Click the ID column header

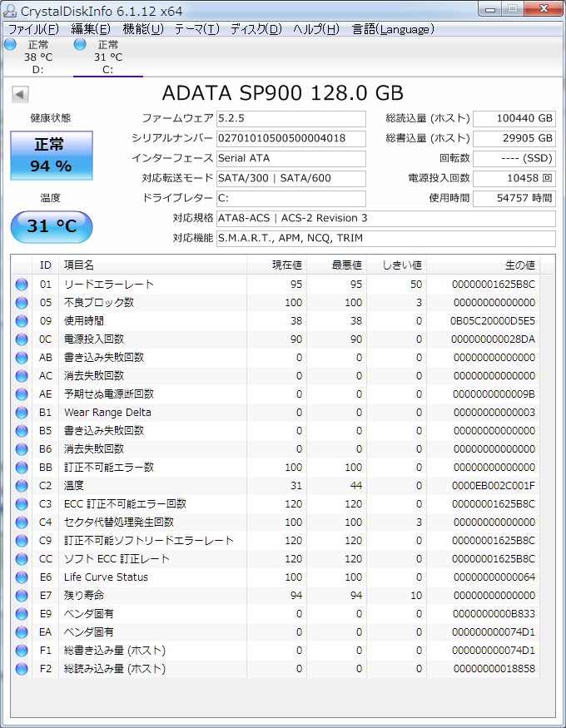pos(46,265)
